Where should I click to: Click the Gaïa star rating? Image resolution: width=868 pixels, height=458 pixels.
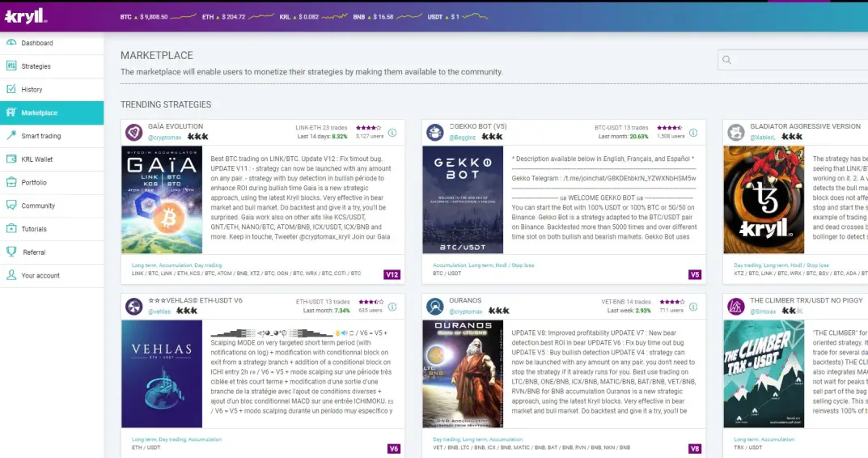pyautogui.click(x=368, y=127)
